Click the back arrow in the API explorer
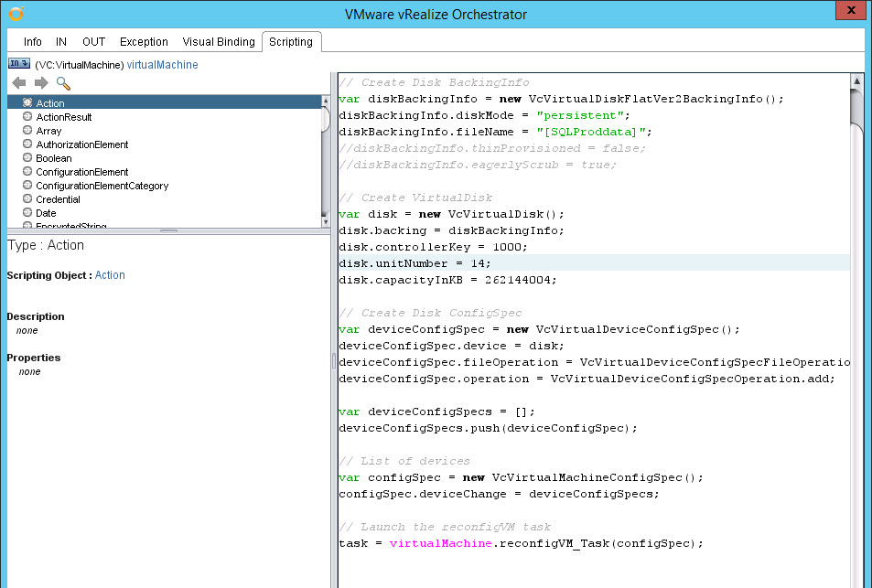The height and width of the screenshot is (588, 872). 19,83
